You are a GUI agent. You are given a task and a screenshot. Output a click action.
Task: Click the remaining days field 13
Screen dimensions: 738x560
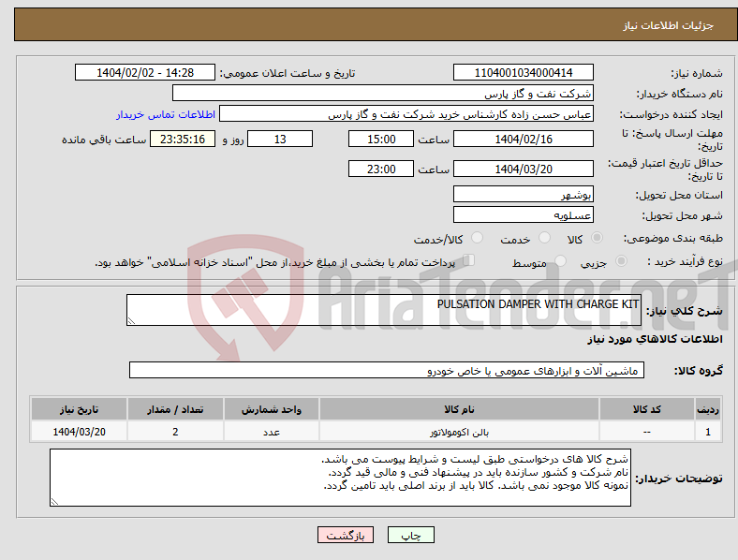280,139
